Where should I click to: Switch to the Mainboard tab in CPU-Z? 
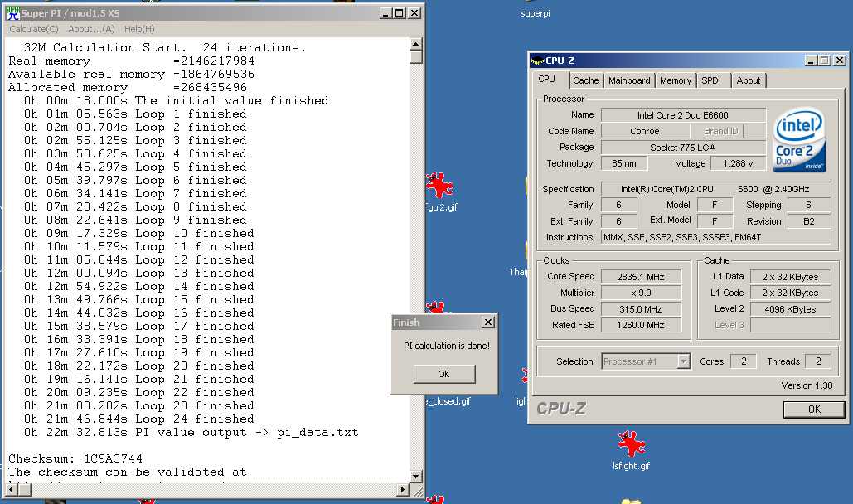[629, 80]
